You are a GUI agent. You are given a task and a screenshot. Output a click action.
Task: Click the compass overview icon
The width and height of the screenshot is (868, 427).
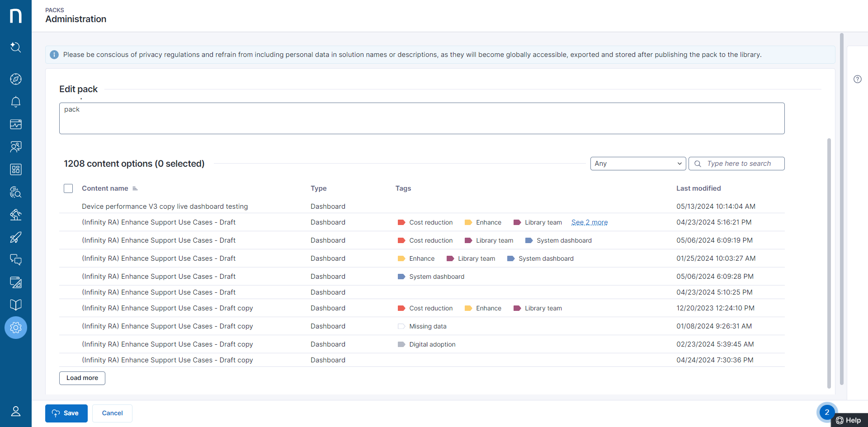pos(16,79)
